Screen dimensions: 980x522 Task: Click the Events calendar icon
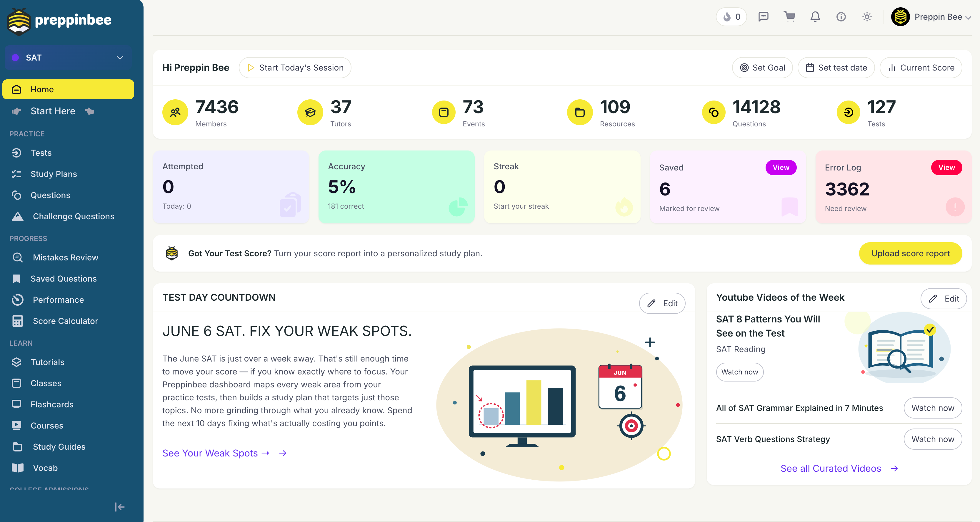(x=444, y=113)
